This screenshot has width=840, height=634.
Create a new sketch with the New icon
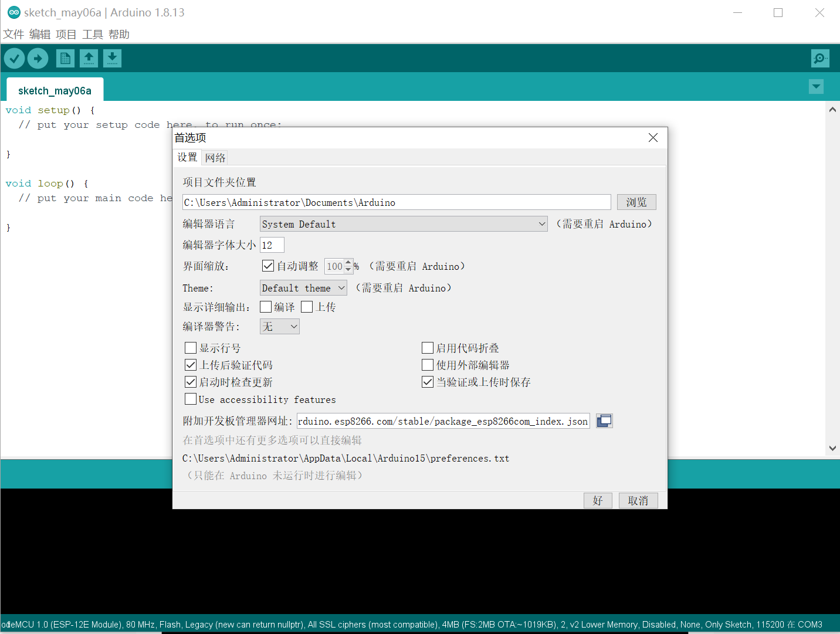pos(65,58)
